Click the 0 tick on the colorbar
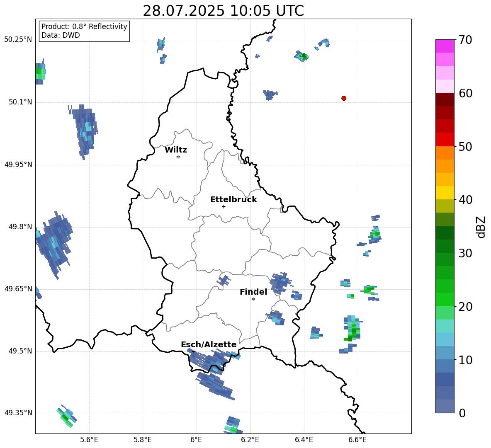This screenshot has height=448, width=491. point(462,413)
